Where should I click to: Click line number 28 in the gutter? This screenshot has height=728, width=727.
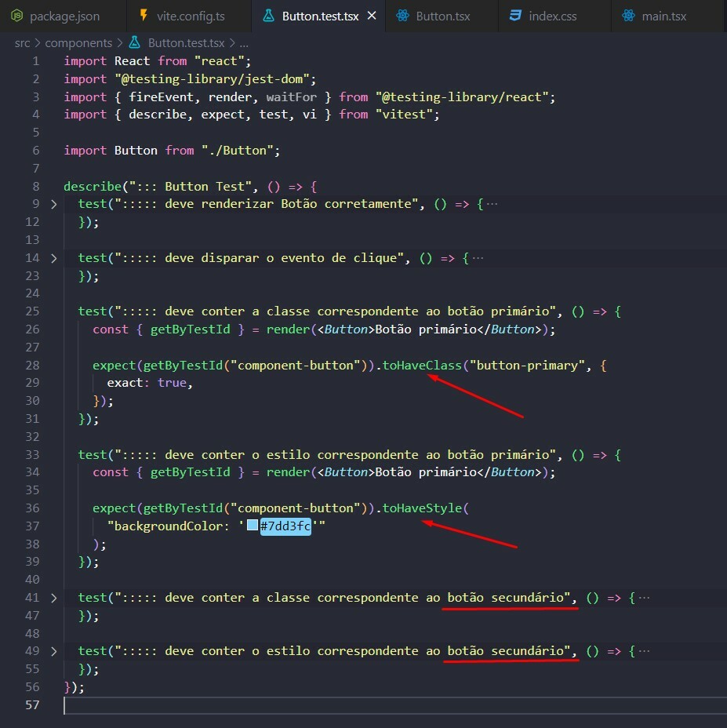click(x=31, y=366)
